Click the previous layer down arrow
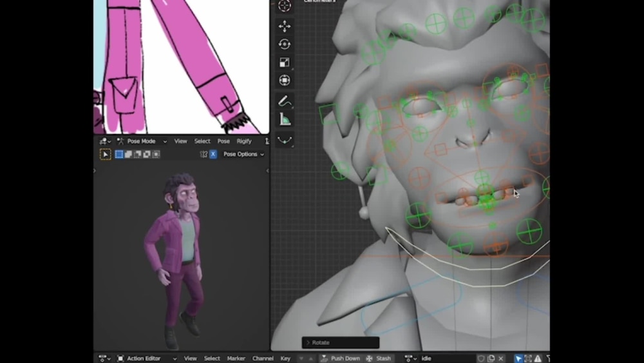 click(x=301, y=358)
